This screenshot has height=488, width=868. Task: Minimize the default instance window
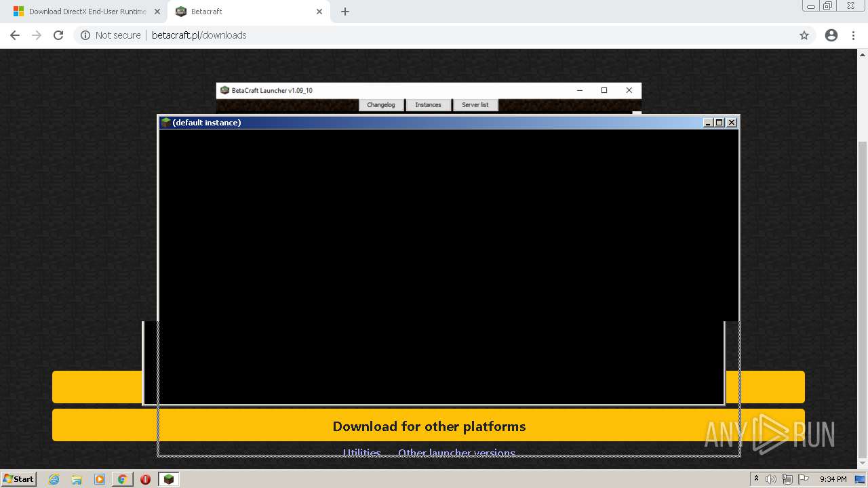[708, 123]
